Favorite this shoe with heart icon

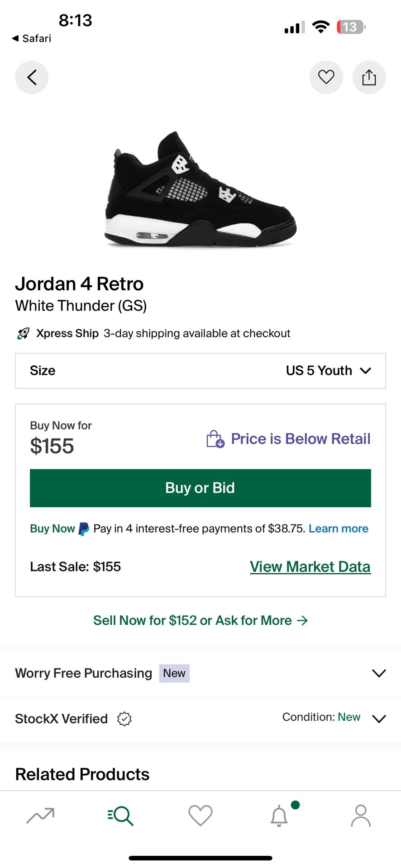coord(326,77)
